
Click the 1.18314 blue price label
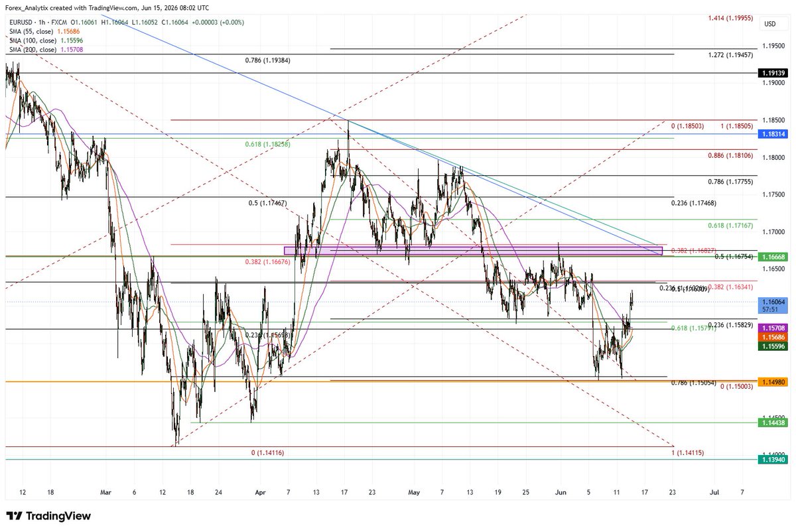click(773, 133)
